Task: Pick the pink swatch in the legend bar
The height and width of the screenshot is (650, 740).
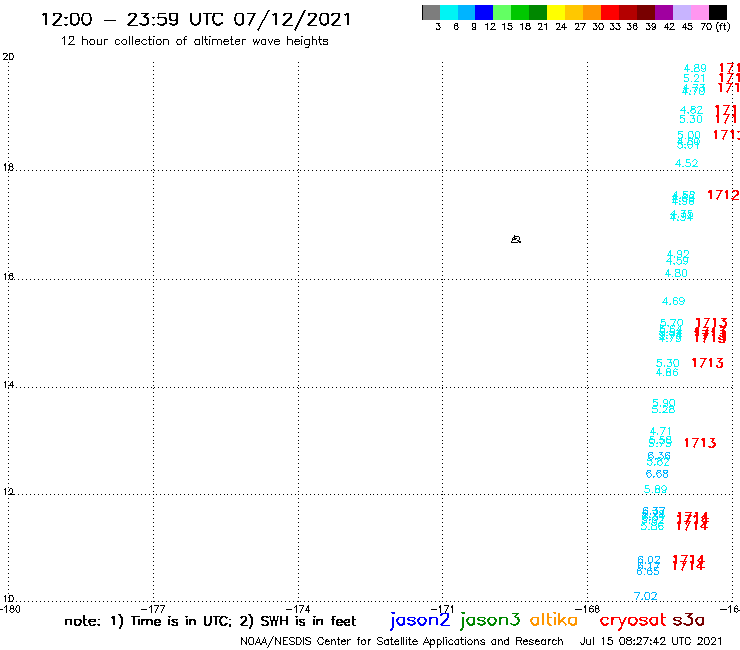Action: pyautogui.click(x=699, y=12)
